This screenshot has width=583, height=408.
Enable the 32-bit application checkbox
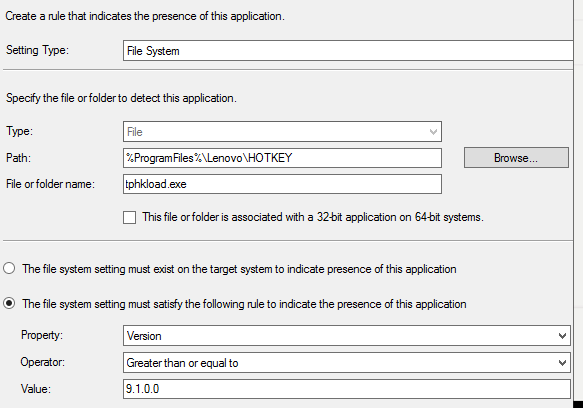[x=129, y=217]
